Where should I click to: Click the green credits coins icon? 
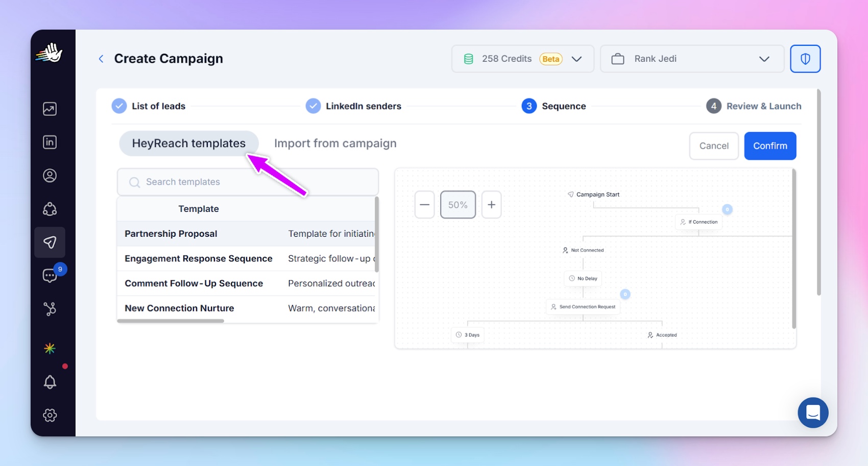(x=468, y=59)
